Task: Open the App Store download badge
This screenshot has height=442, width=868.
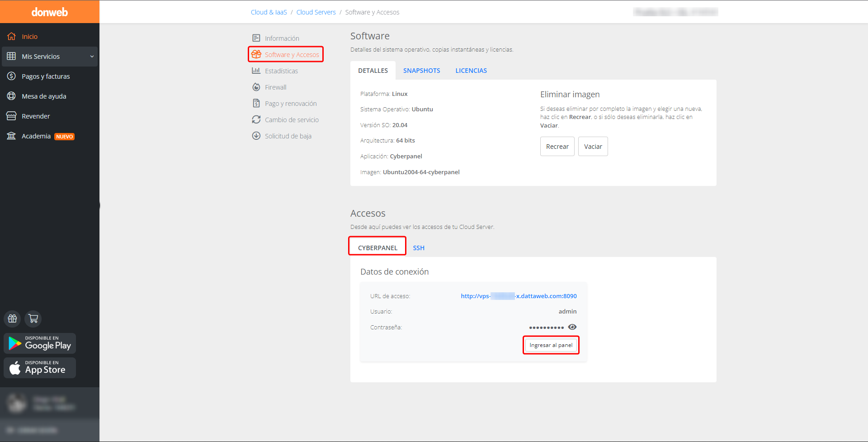Action: (x=40, y=368)
